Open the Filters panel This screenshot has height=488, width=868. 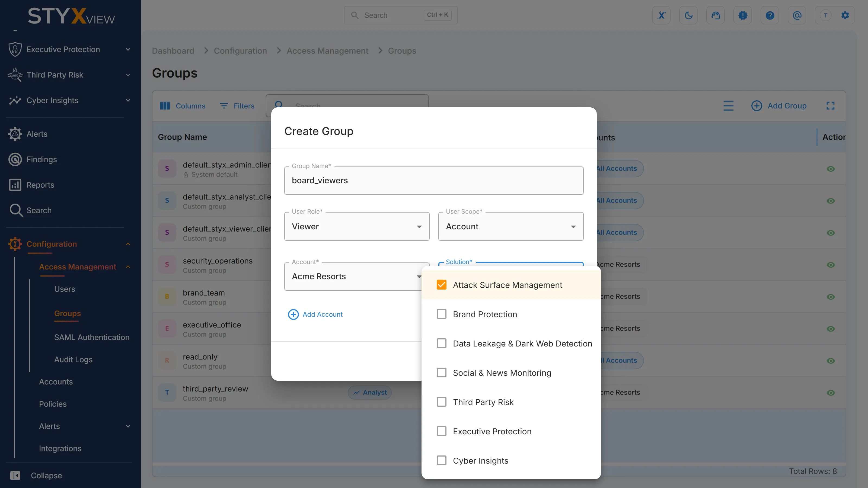click(237, 106)
